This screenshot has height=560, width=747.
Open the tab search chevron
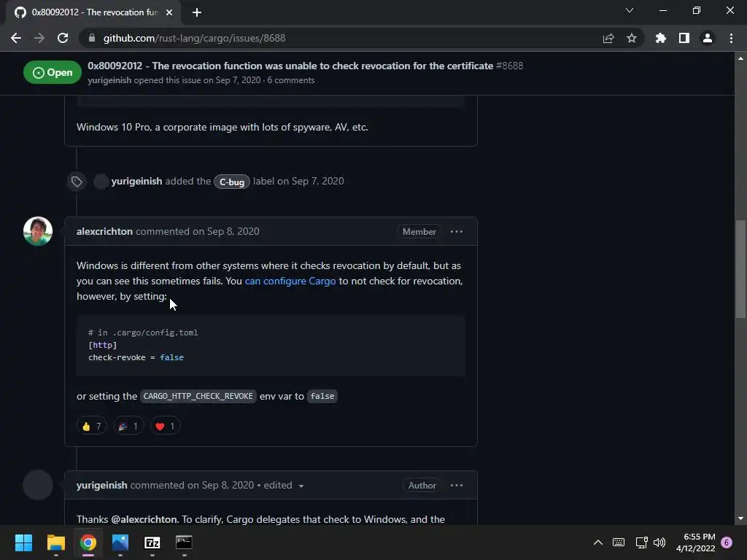(x=630, y=10)
